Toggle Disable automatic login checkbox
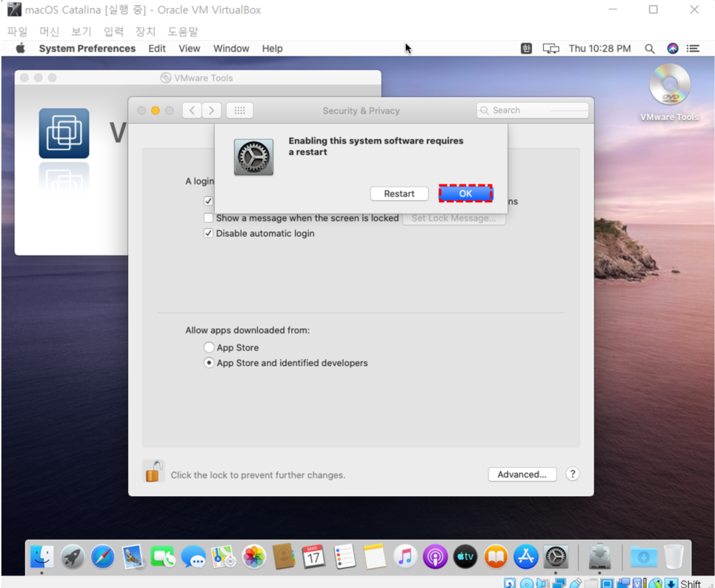 208,233
